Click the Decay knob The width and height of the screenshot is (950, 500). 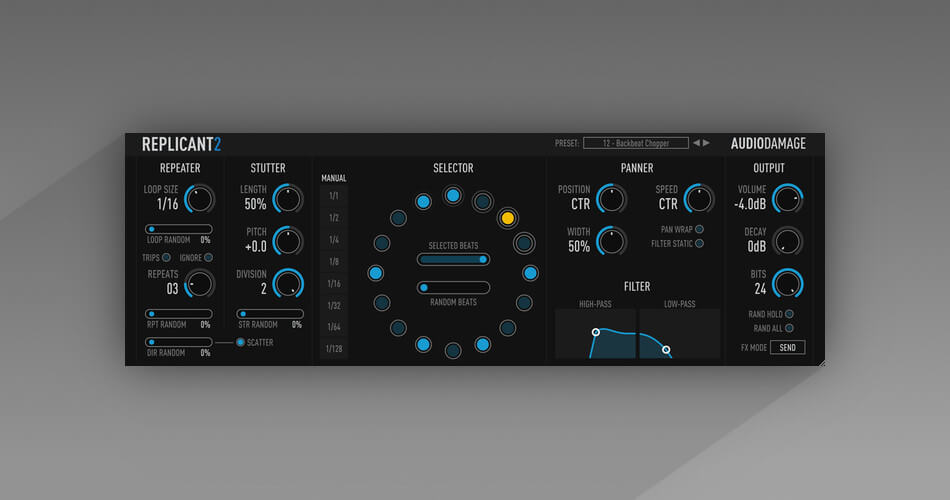tap(788, 241)
